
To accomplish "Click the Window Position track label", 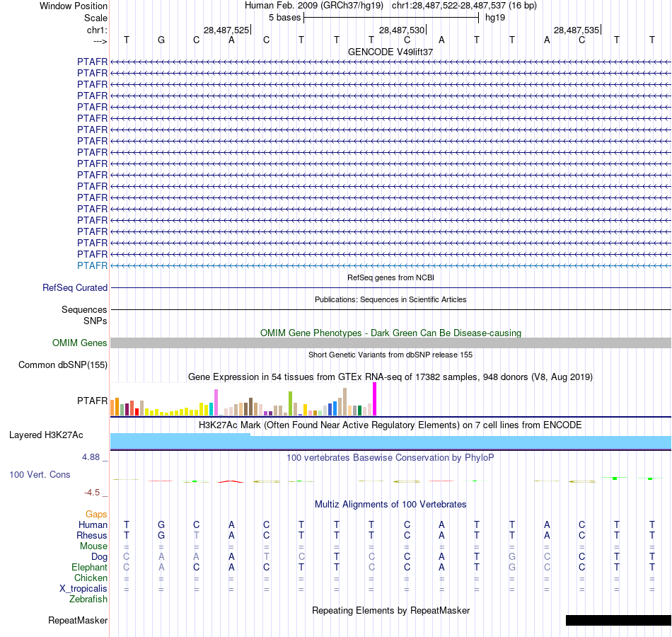I will [x=74, y=6].
